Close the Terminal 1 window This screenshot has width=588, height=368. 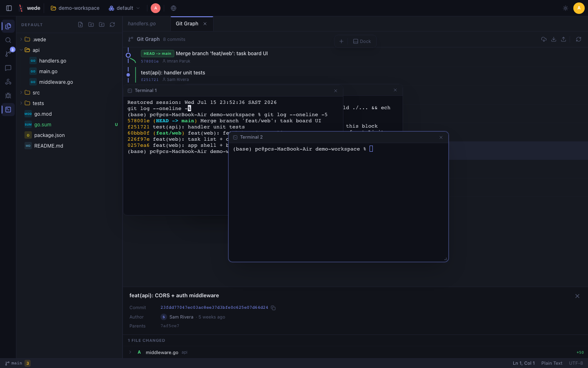point(336,91)
